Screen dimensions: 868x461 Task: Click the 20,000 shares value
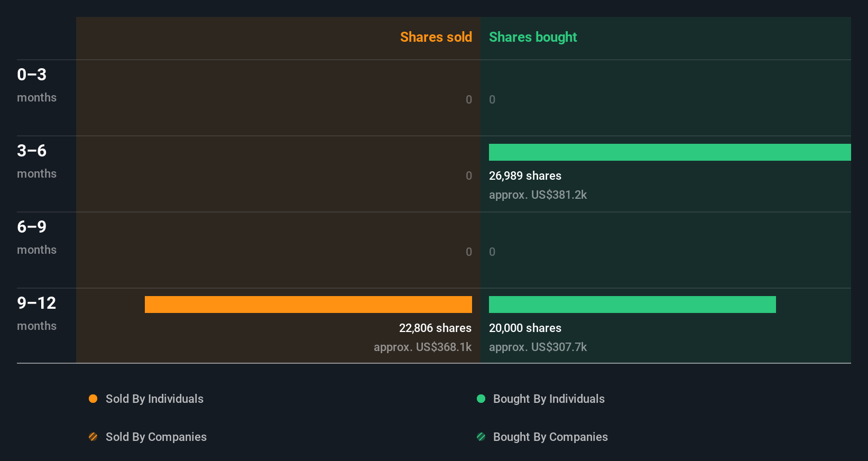coord(525,328)
